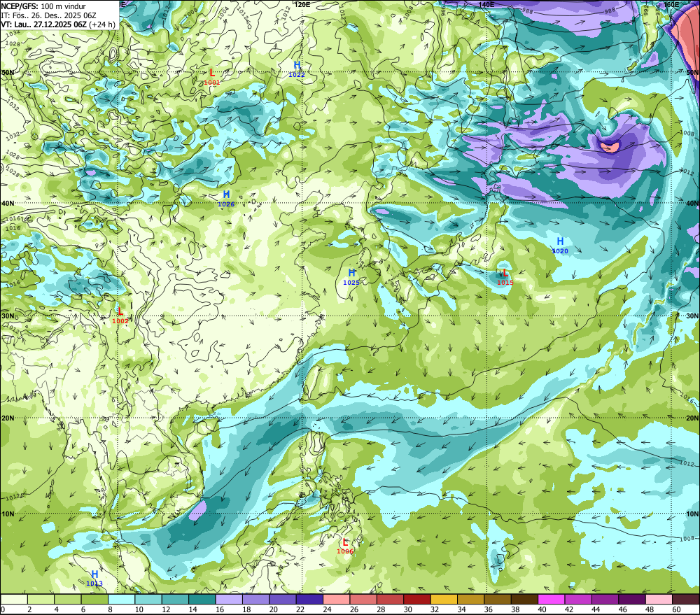The image size is (700, 615).
Task: Click the '140E' longitude label
Action: click(486, 4)
